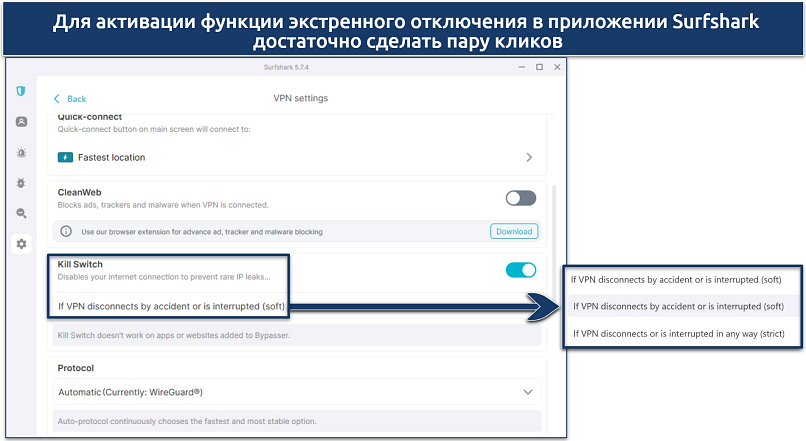Open the Settings gear icon in sidebar

pyautogui.click(x=21, y=244)
